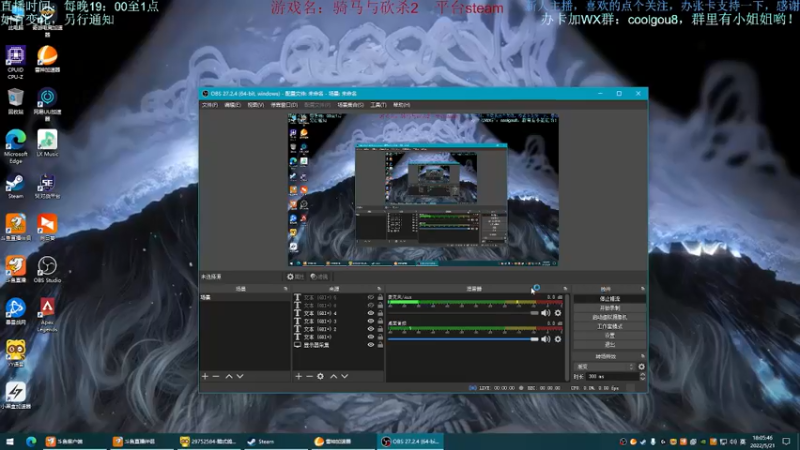
Task: Open source properties gear in Sources toolbar
Action: (x=320, y=376)
